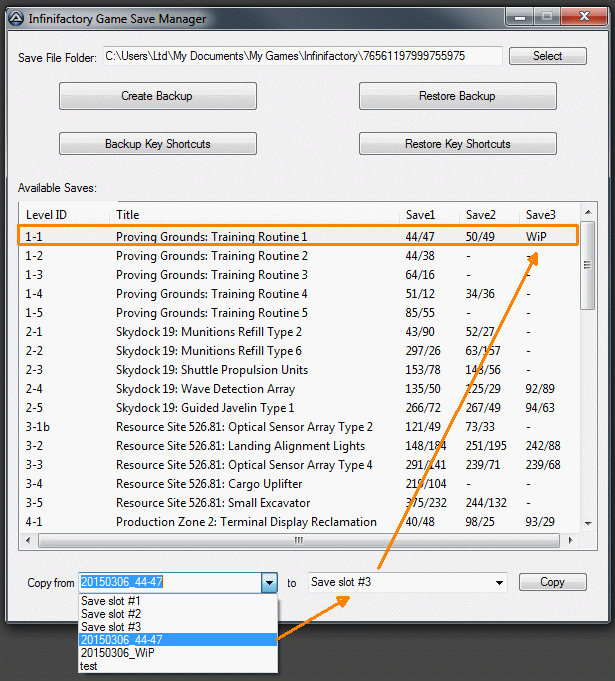615x681 pixels.
Task: Click horizontal scrollbar left arrow
Action: [28, 540]
